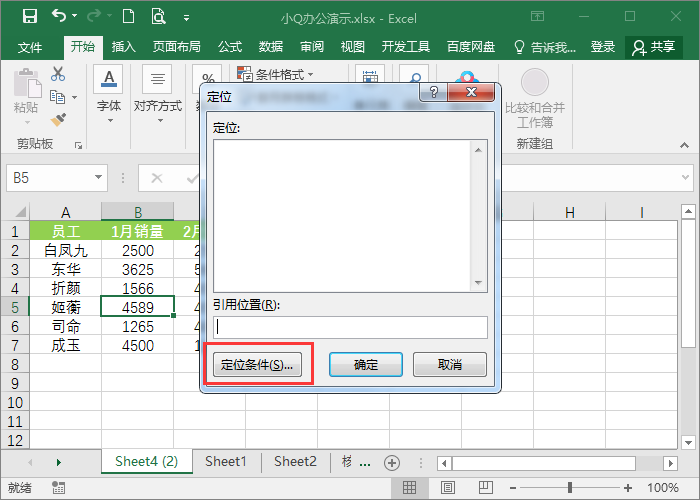Switch to the 开发工具 ribbon tab

pyautogui.click(x=406, y=46)
